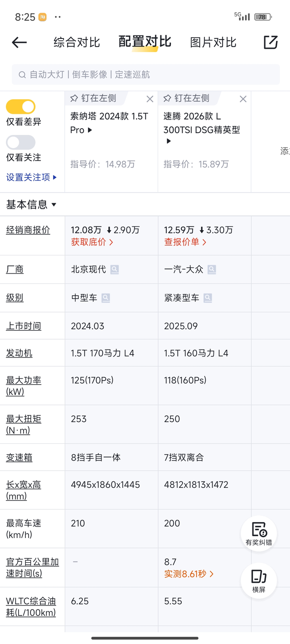Image resolution: width=290 pixels, height=644 pixels.
Task: Tap the share icon in the top right corner
Action: click(271, 42)
